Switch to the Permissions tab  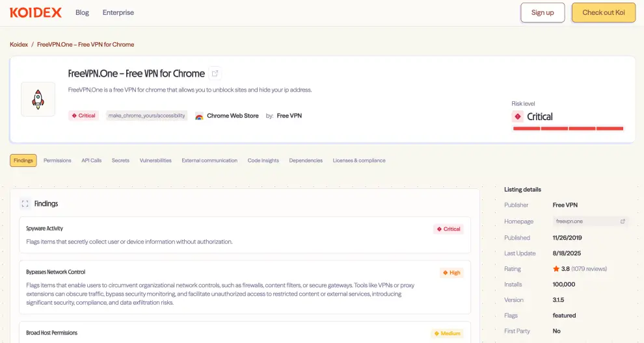click(57, 160)
